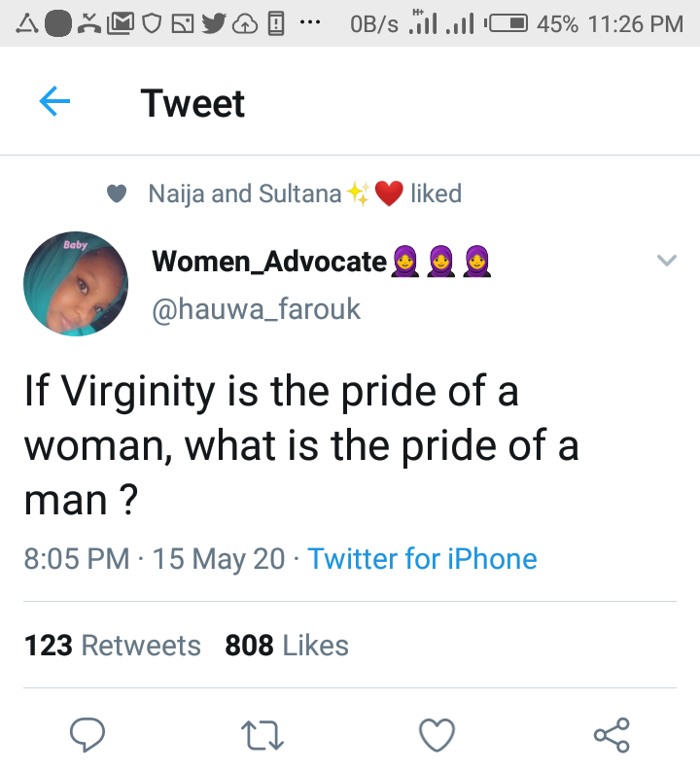Tap the Gmail notification icon in status bar
Viewport: 700px width, 772px height.
click(121, 22)
